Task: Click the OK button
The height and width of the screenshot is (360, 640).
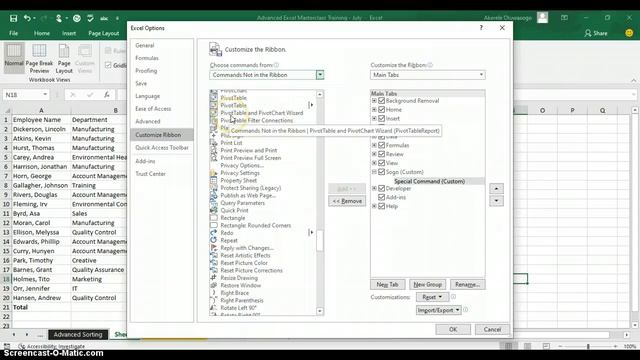Action: (x=453, y=329)
